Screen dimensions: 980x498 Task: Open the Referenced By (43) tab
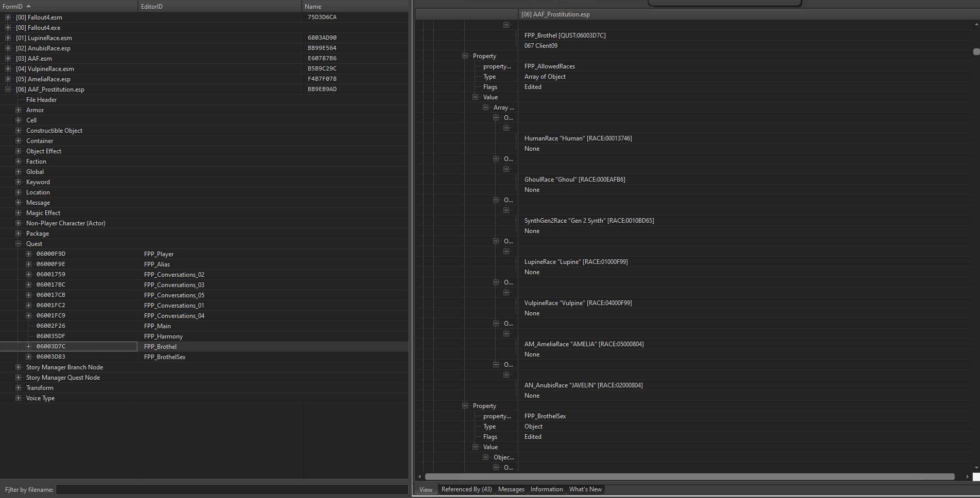pyautogui.click(x=466, y=489)
